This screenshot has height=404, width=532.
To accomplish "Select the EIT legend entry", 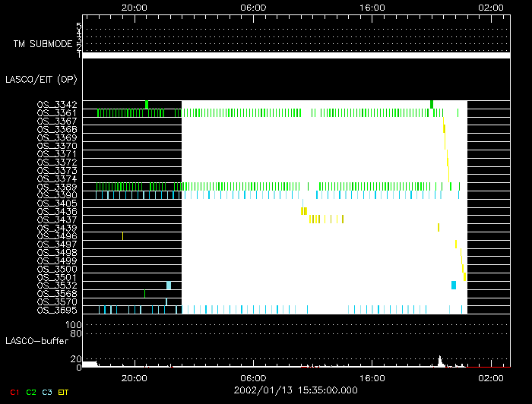I will 64,392.
